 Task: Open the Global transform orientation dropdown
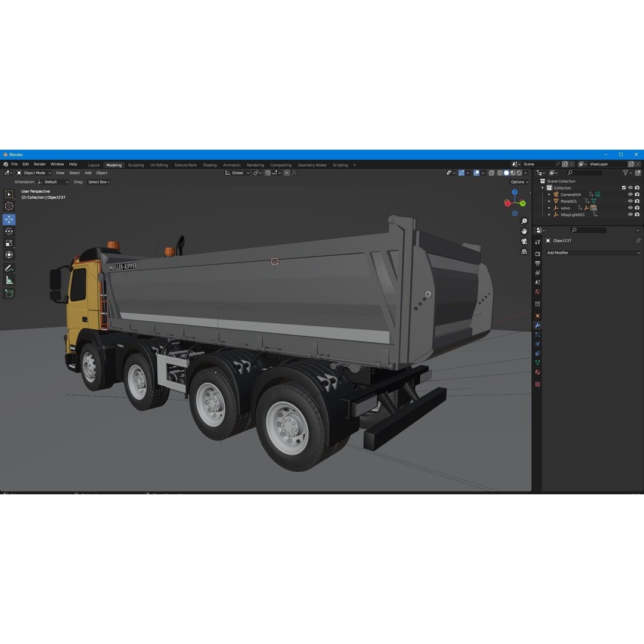point(237,173)
